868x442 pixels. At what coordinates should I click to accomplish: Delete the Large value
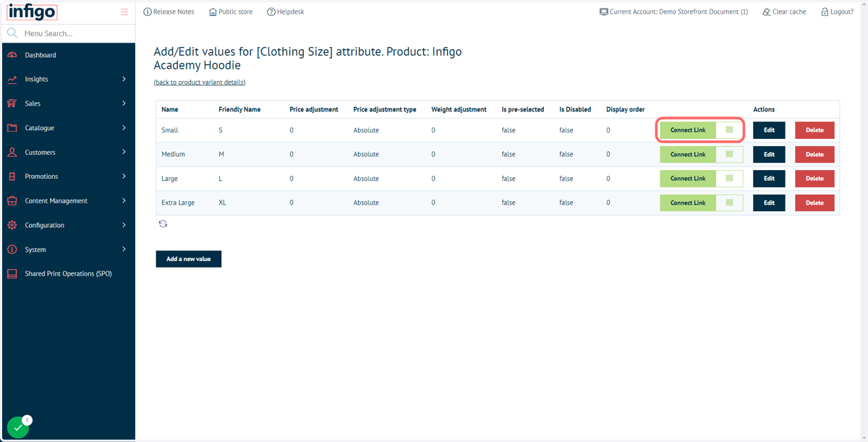tap(814, 179)
